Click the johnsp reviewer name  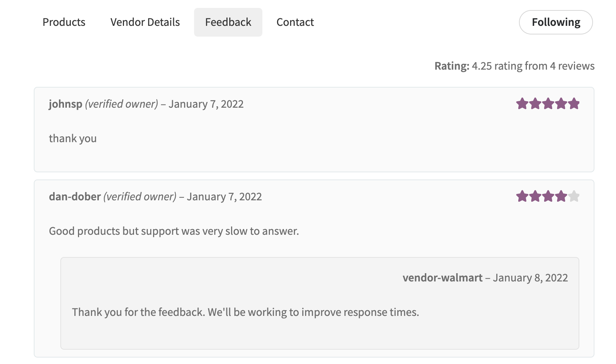tap(65, 104)
